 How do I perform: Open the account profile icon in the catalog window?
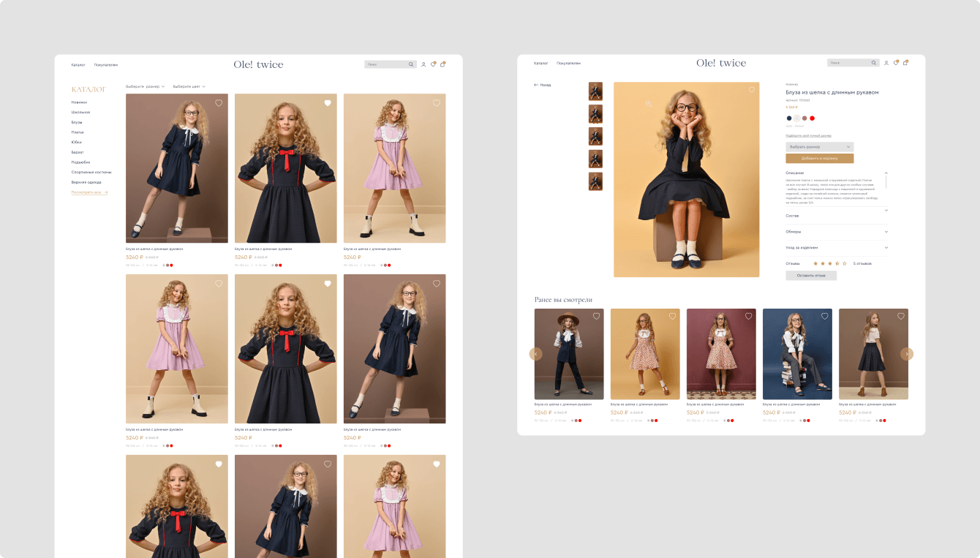tap(423, 64)
